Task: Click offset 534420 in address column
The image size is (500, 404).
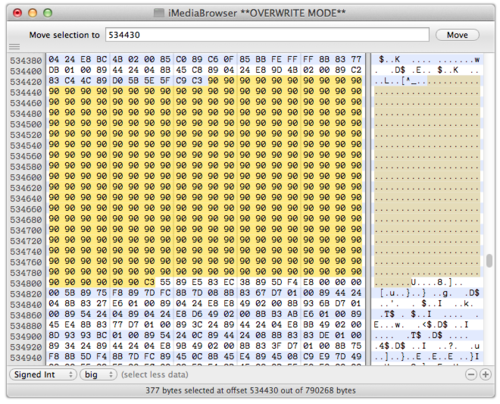Action: 26,82
